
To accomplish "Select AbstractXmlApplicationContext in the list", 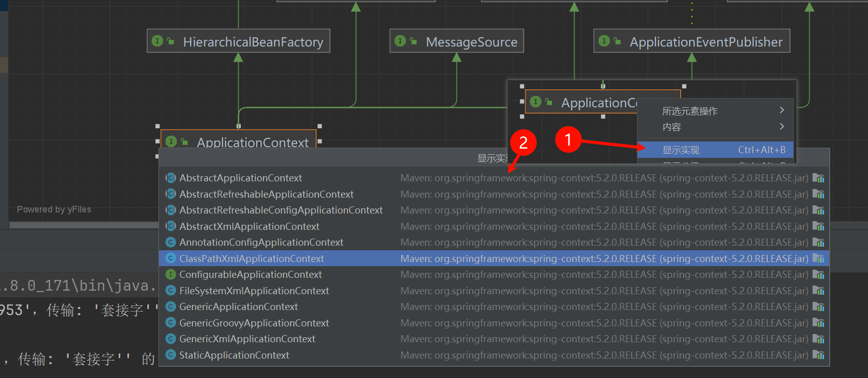I will click(249, 227).
